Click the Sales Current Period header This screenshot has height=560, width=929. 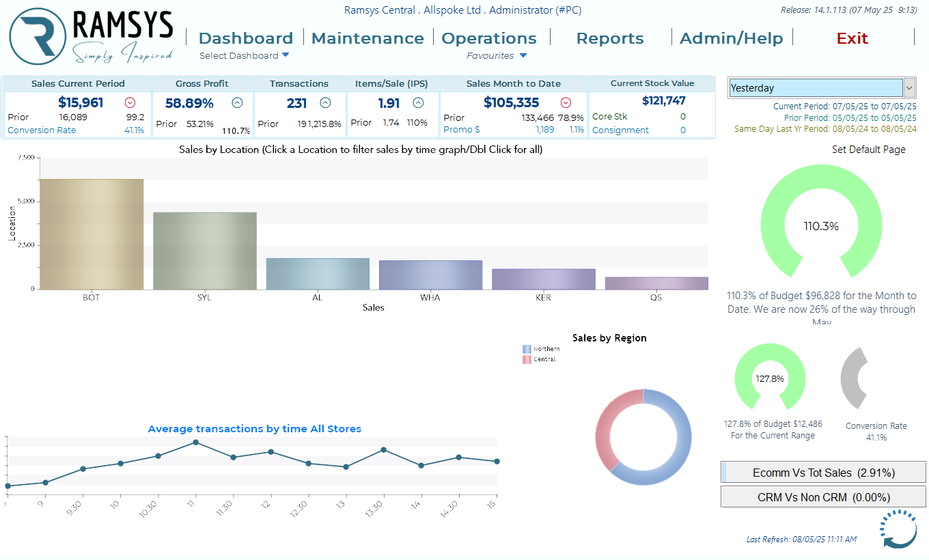(78, 84)
